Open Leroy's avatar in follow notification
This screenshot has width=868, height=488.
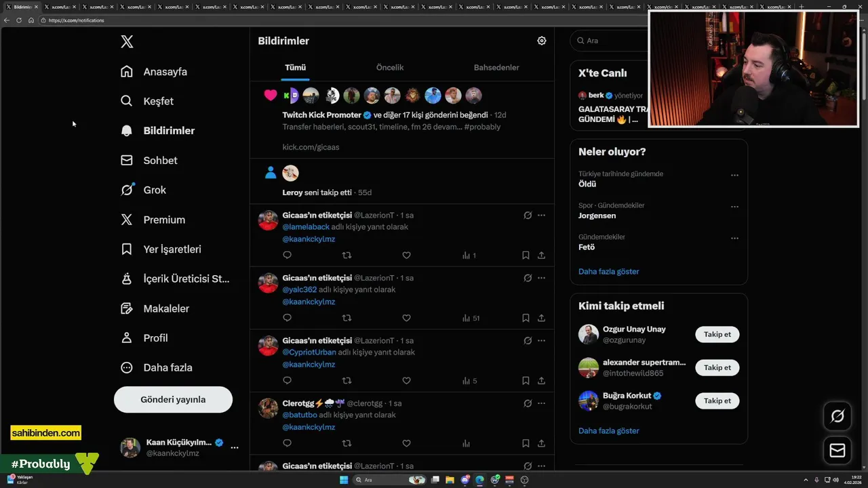click(x=290, y=173)
